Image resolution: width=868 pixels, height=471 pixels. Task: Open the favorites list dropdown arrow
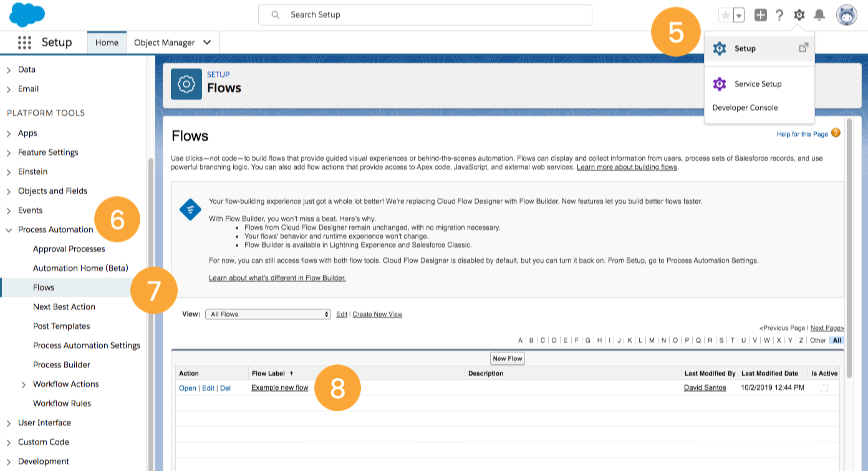(739, 15)
